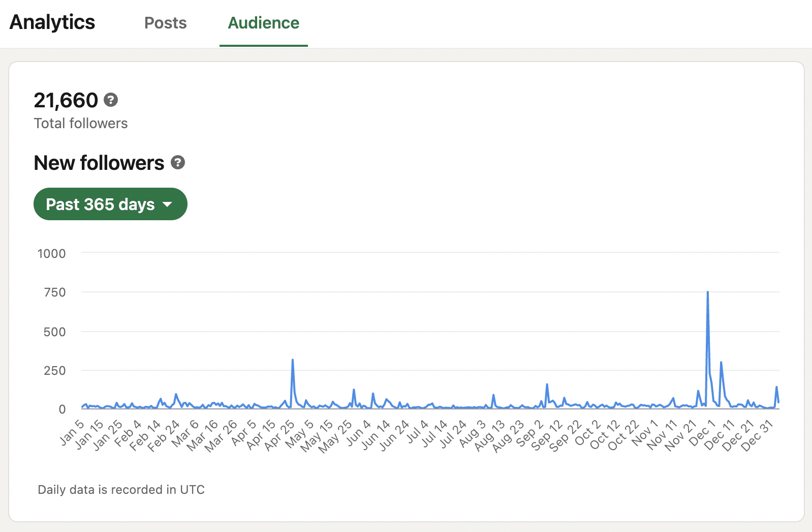The width and height of the screenshot is (812, 532).
Task: Click the 1000 y-axis label
Action: [51, 253]
